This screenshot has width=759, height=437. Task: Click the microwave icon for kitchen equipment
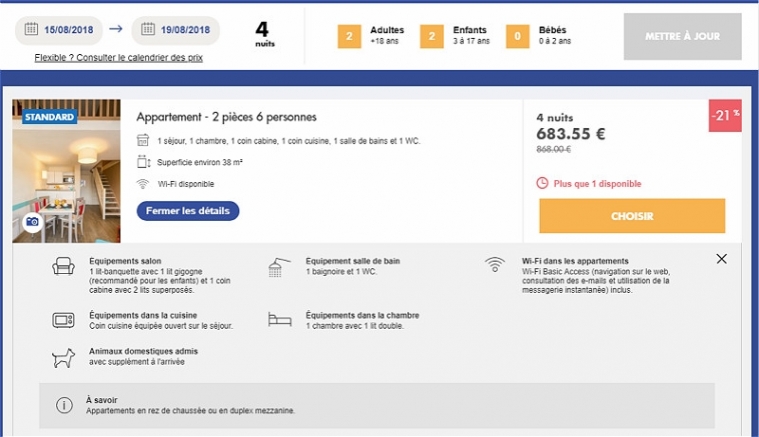point(63,320)
